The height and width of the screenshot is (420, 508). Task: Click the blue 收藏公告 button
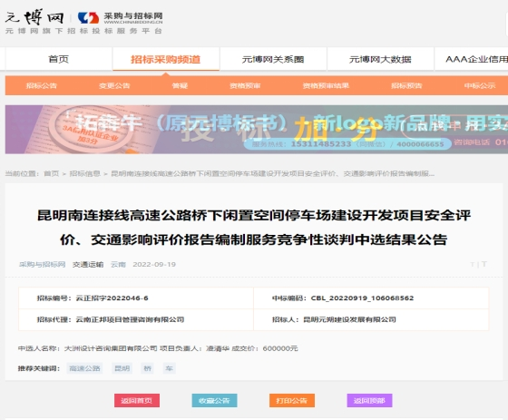point(214,401)
